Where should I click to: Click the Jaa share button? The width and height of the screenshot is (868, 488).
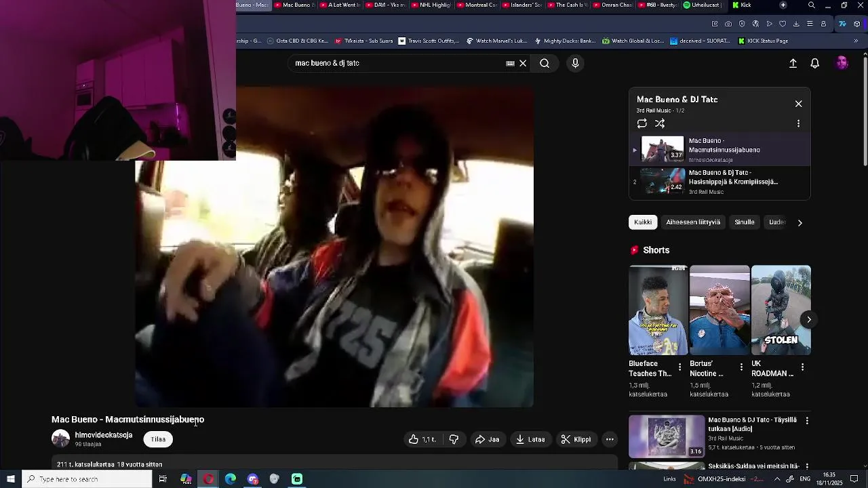[x=487, y=439]
